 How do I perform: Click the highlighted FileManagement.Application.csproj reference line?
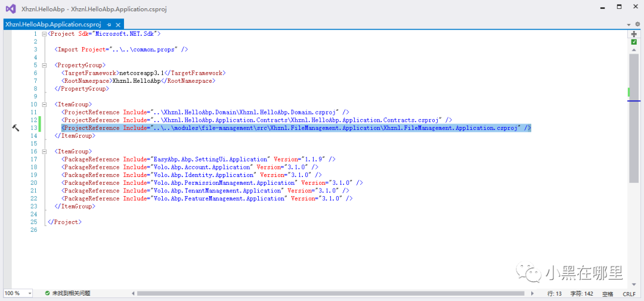pyautogui.click(x=296, y=128)
